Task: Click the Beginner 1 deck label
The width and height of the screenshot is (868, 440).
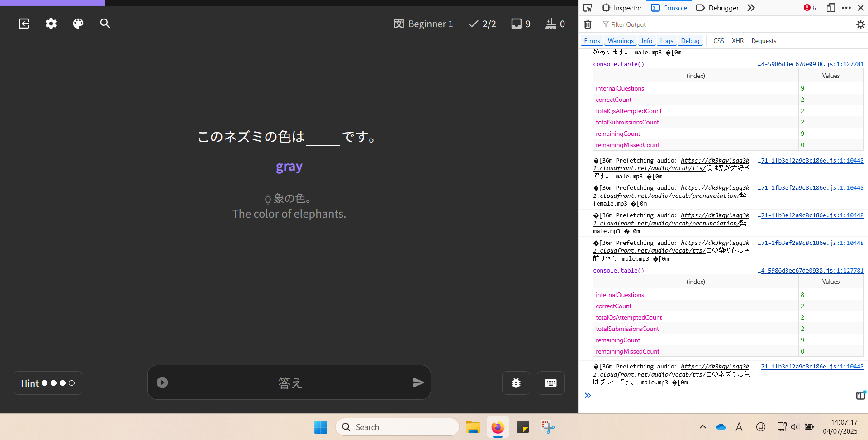Action: (423, 24)
